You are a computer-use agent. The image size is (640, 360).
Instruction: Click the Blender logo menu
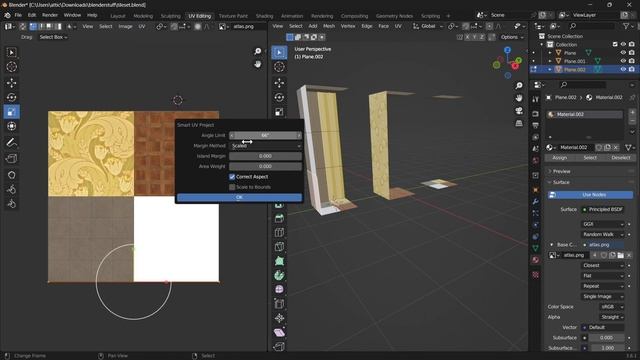click(7, 16)
